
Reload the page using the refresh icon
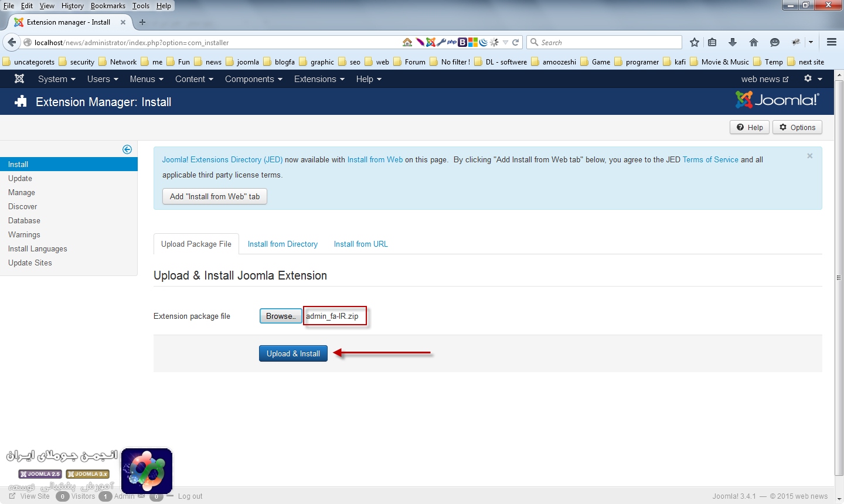tap(516, 42)
